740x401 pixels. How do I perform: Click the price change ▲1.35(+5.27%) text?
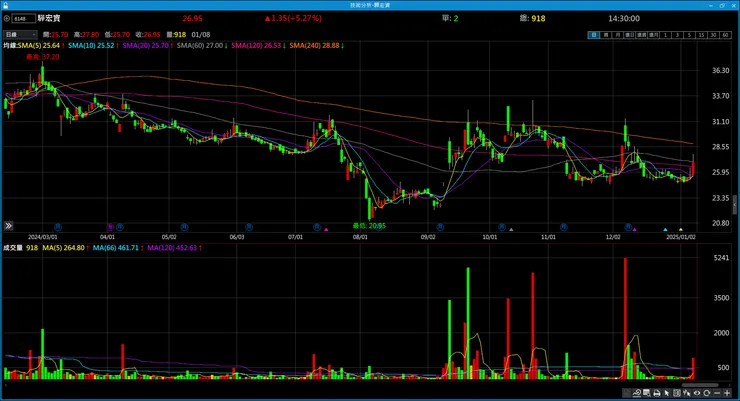(293, 18)
